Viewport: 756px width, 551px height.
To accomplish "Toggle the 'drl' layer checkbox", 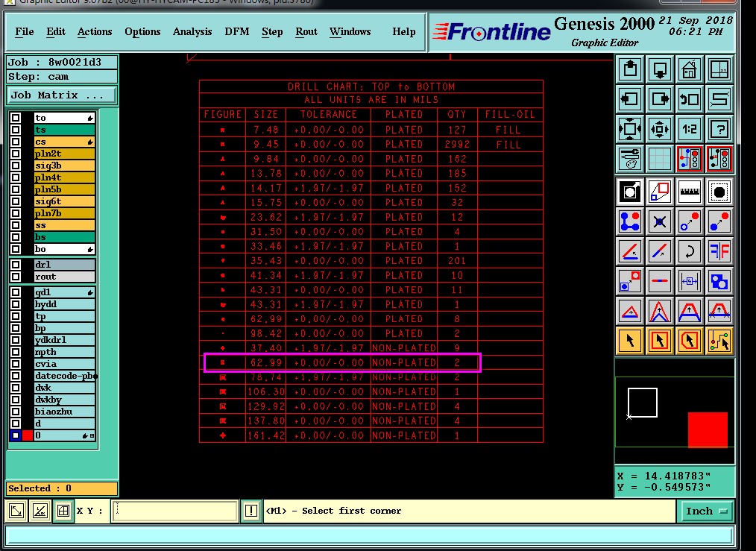I will pyautogui.click(x=16, y=264).
